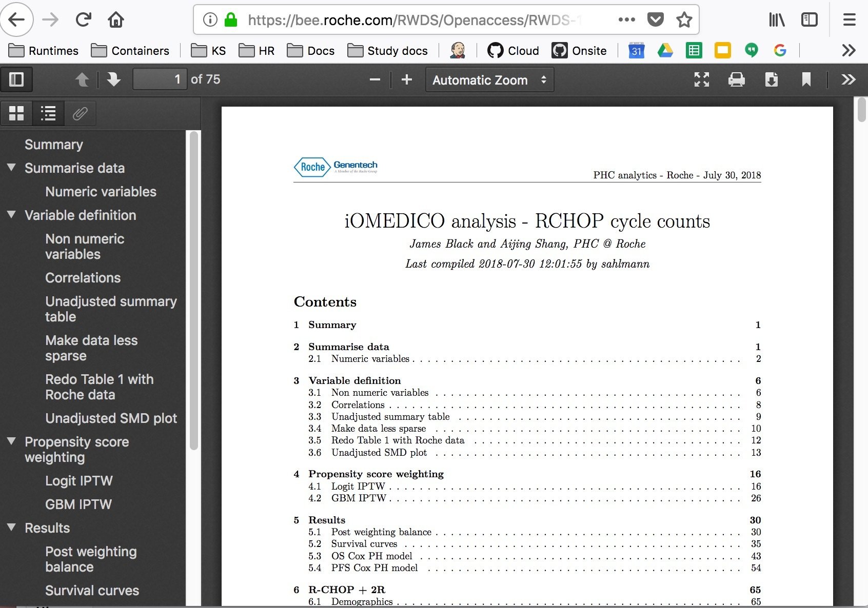Open the Containers bookmark folder
868x608 pixels.
(x=130, y=51)
